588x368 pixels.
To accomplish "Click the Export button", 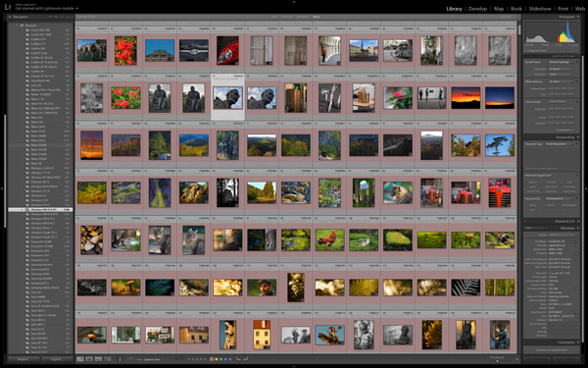I will pyautogui.click(x=57, y=359).
